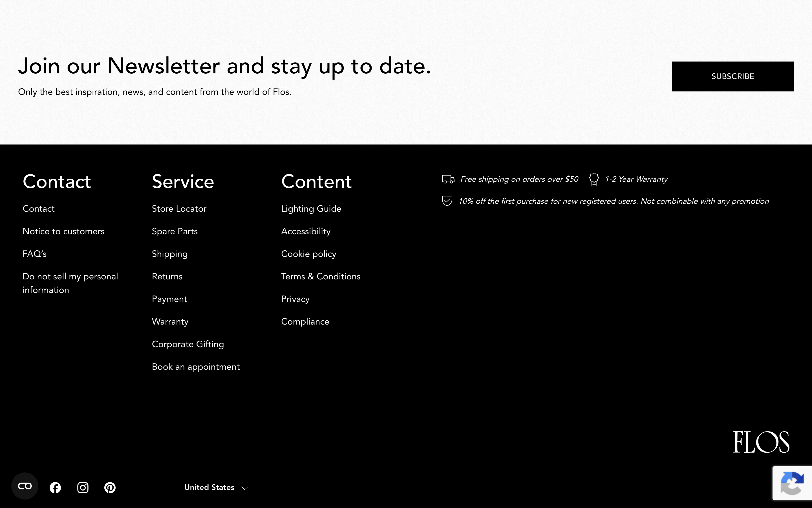This screenshot has width=812, height=508.
Task: Click the FLOS logo in footer
Action: (x=761, y=442)
